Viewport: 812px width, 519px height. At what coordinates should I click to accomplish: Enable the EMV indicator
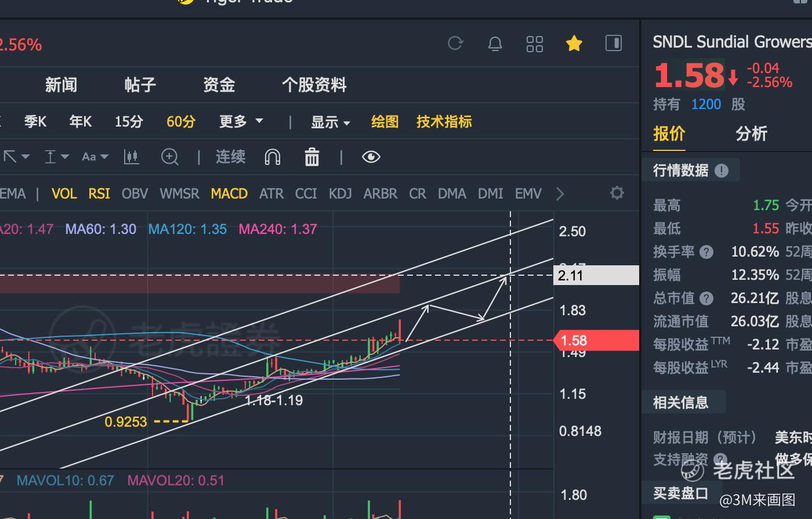click(528, 193)
